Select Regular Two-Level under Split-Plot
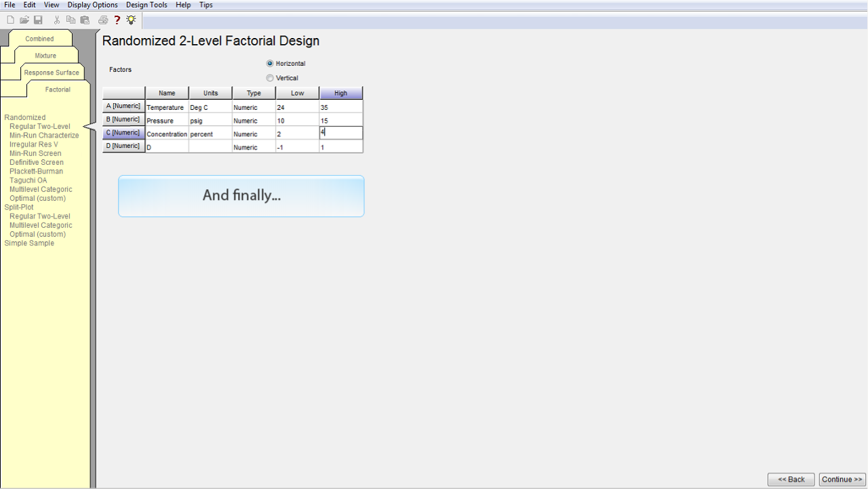The image size is (868, 489). pos(40,216)
